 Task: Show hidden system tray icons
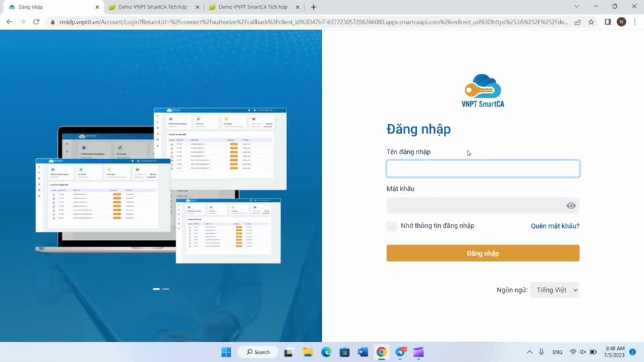coord(529,352)
